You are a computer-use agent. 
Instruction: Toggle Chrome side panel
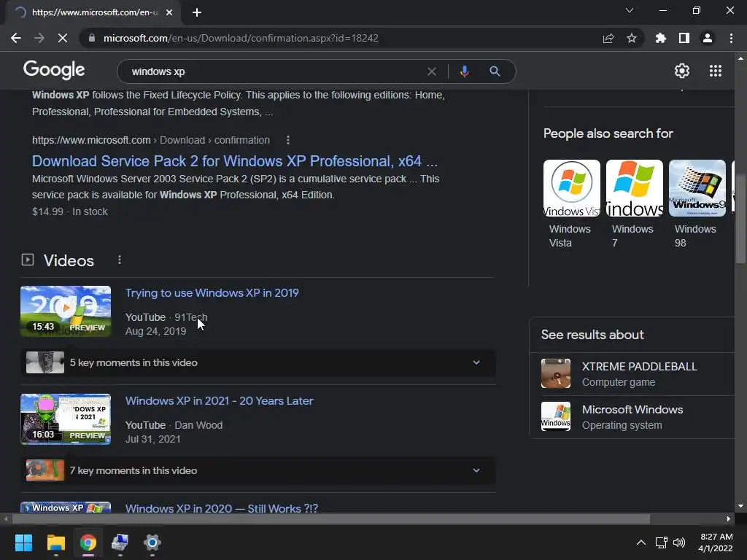click(684, 38)
